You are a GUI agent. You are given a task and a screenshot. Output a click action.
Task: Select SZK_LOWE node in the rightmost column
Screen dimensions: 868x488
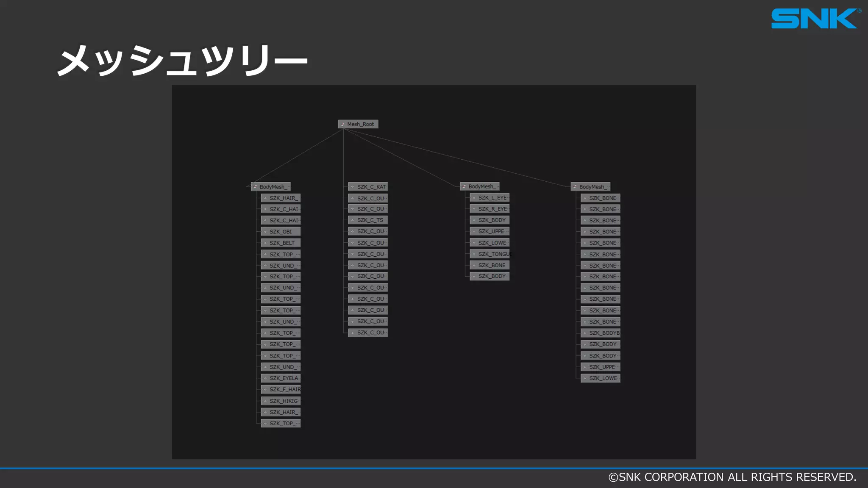tap(603, 378)
